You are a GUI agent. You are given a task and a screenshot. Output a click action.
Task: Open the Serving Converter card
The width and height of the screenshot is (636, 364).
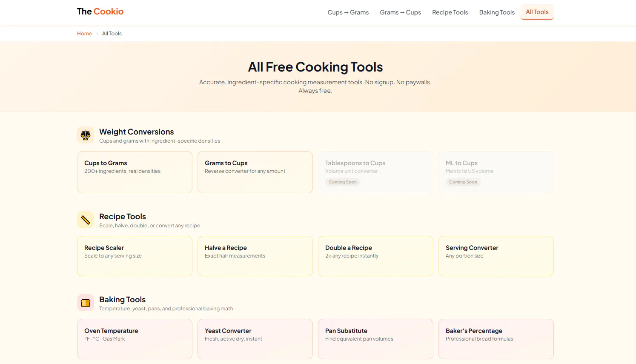point(496,256)
